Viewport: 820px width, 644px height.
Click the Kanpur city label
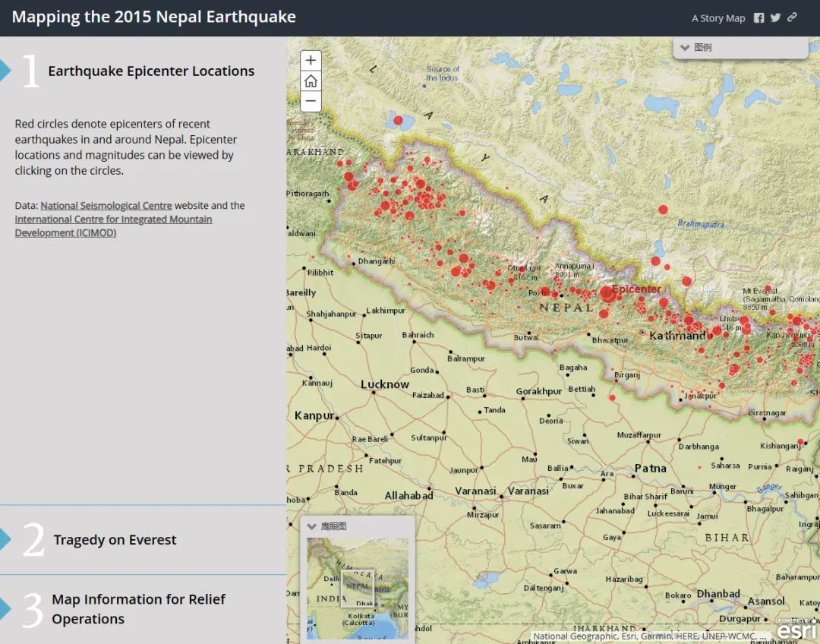click(x=314, y=416)
